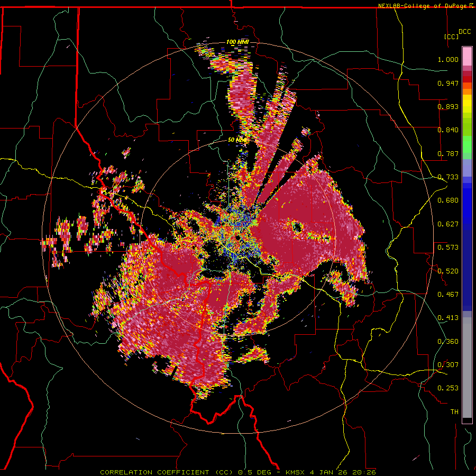Click the KMSX station identifier in the caption
The image size is (476, 476).
pyautogui.click(x=296, y=472)
